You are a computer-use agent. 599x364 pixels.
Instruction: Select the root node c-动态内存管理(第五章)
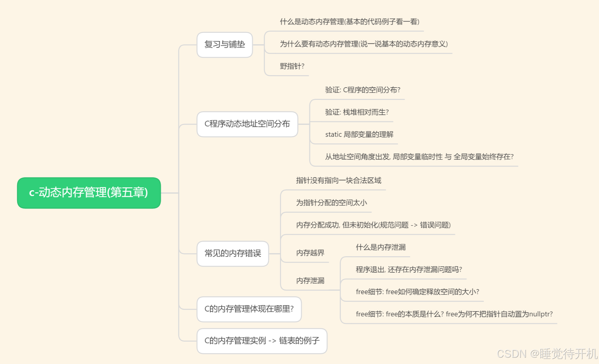(x=89, y=193)
